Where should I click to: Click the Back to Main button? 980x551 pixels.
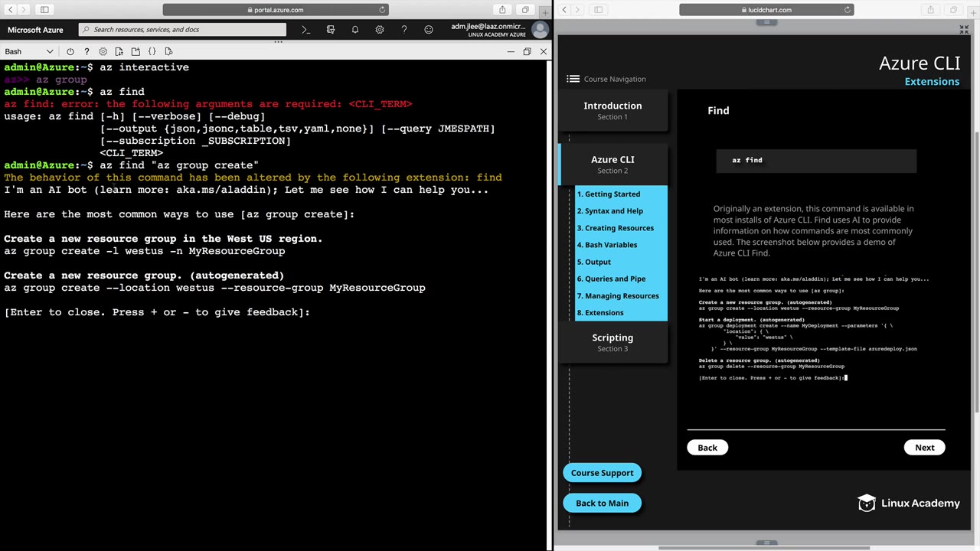click(x=602, y=504)
